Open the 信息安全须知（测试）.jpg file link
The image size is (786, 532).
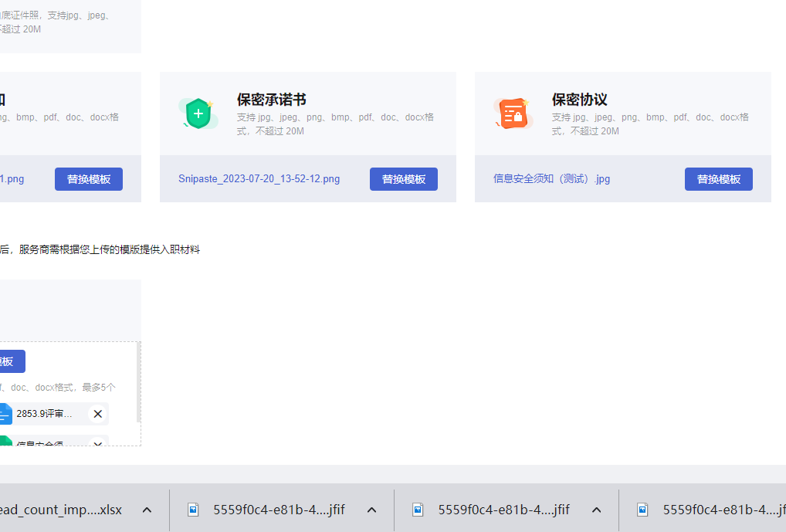[551, 179]
